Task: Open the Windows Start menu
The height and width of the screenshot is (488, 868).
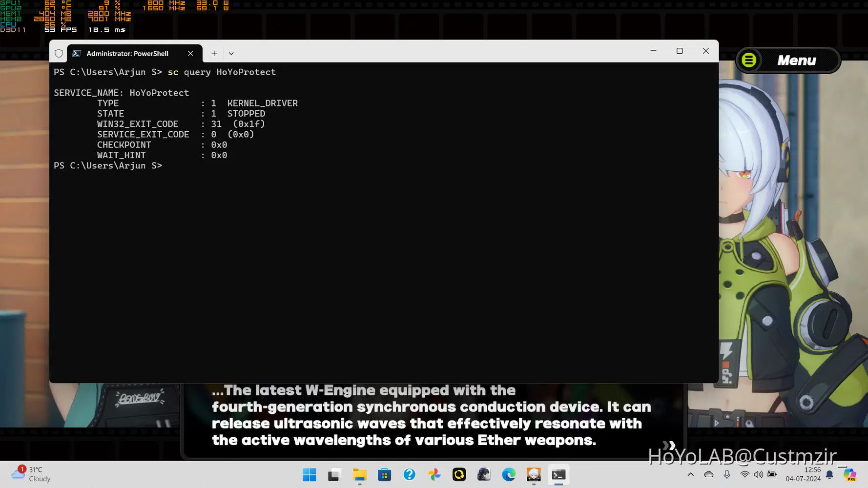Action: [310, 475]
